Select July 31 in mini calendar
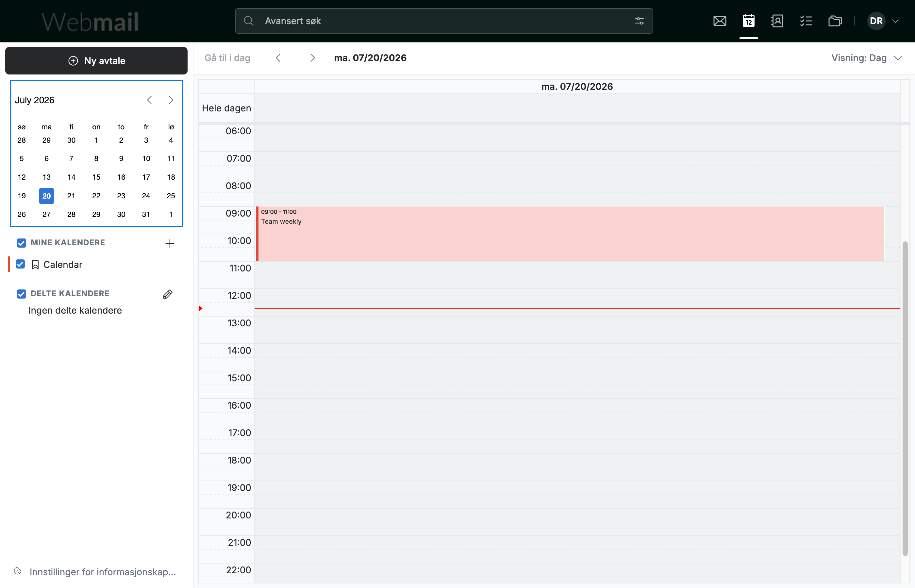 click(x=146, y=215)
